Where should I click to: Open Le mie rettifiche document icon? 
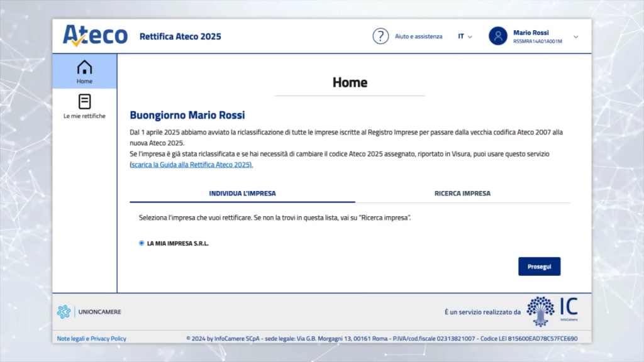[x=84, y=101]
